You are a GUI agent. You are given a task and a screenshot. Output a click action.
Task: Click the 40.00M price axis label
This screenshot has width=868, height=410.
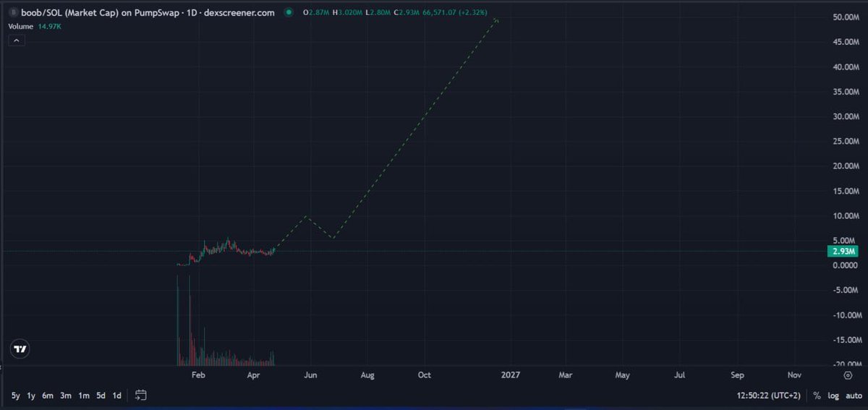coord(846,67)
